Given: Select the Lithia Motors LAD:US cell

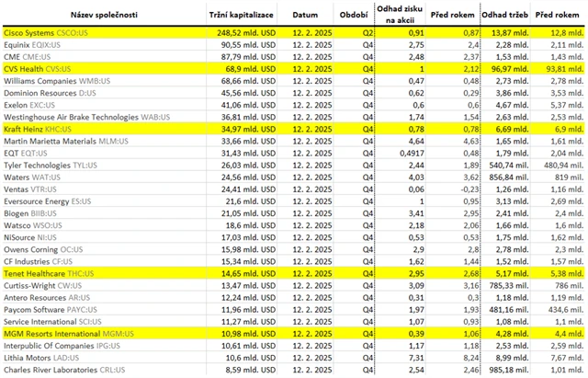Looking at the screenshot, I should (41, 358).
